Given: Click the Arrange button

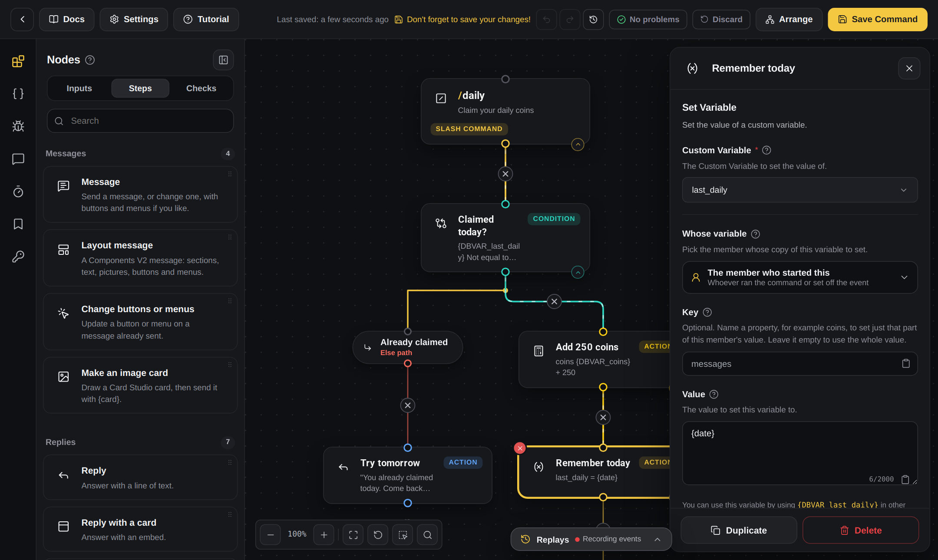Looking at the screenshot, I should click(x=789, y=20).
